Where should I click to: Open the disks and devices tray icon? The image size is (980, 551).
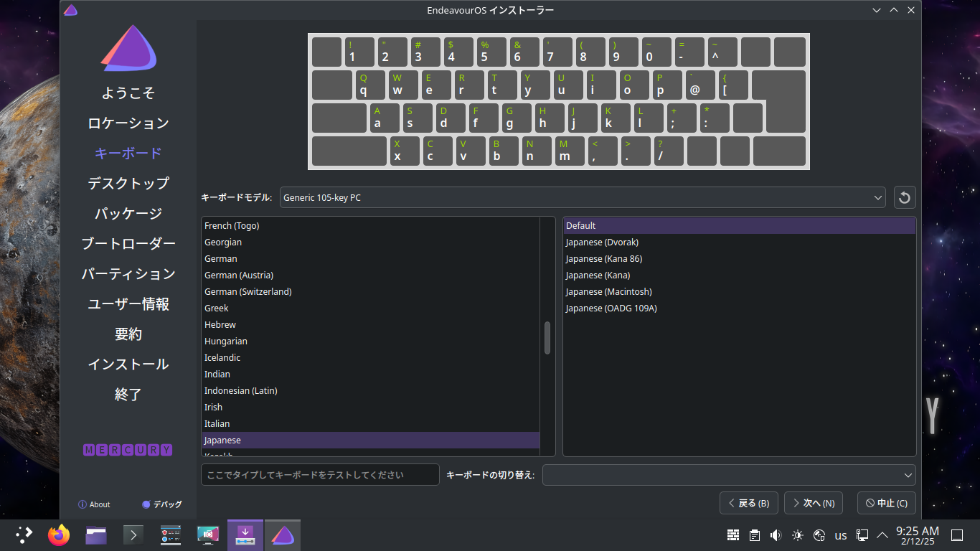coord(819,535)
